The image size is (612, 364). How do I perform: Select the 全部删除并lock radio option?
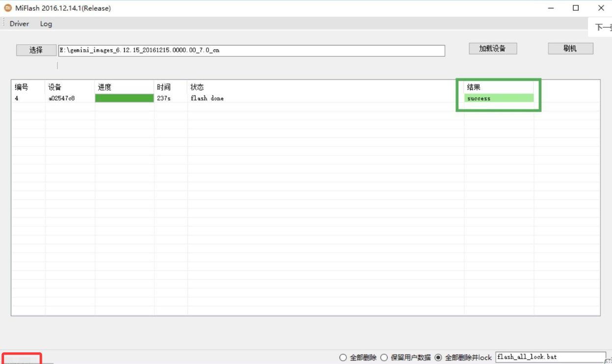463,358
